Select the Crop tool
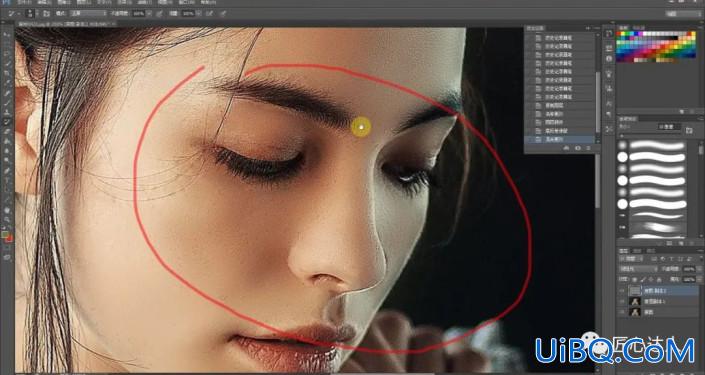Screen dimensions: 705x375 (x=8, y=73)
